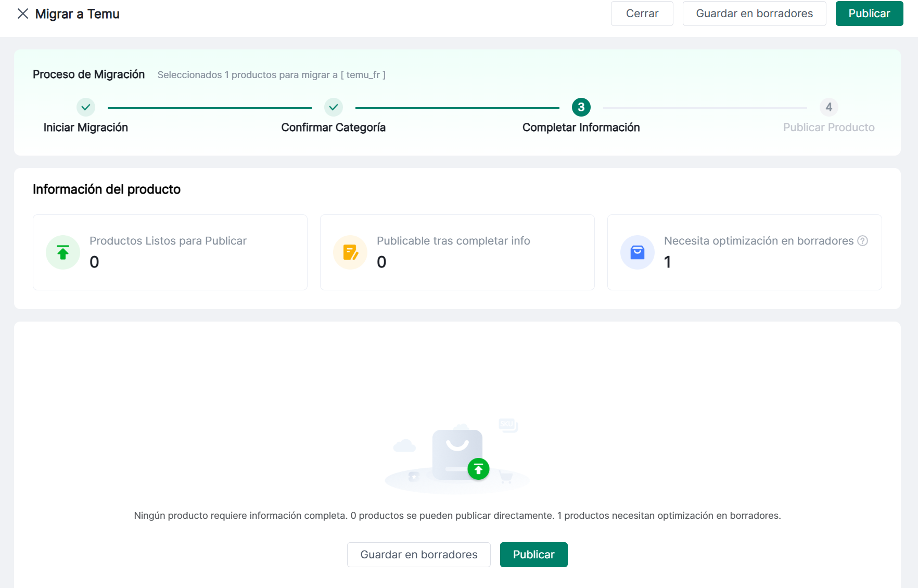Click the blue shopping bag icon
918x588 pixels.
click(637, 252)
